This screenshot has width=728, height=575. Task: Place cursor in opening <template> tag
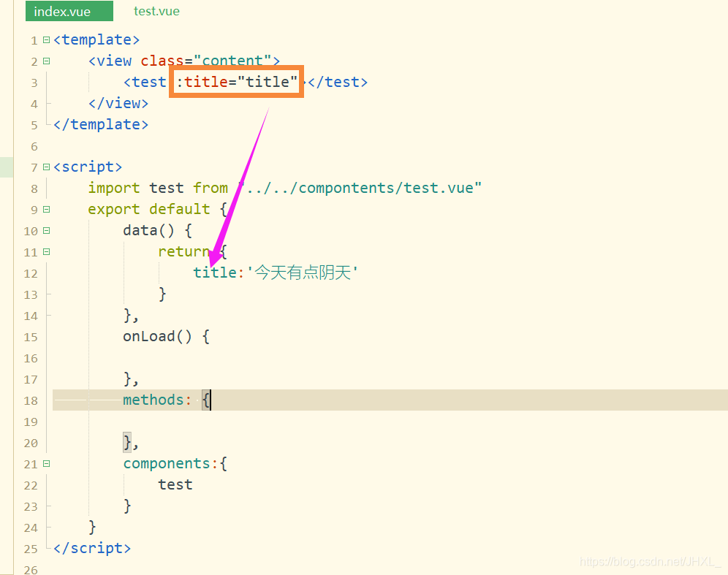point(96,40)
